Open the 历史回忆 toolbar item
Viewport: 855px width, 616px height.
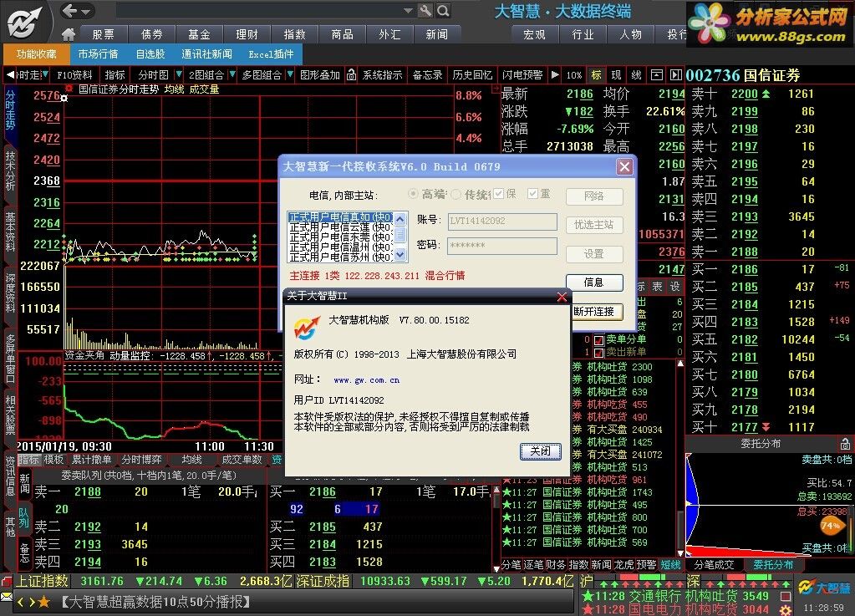point(472,74)
